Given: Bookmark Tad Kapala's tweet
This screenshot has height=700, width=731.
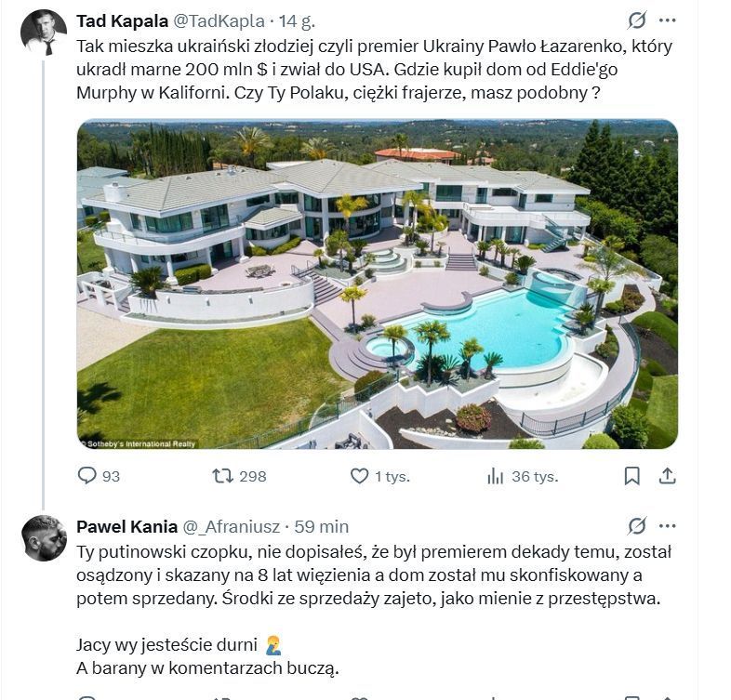Looking at the screenshot, I should [x=631, y=476].
